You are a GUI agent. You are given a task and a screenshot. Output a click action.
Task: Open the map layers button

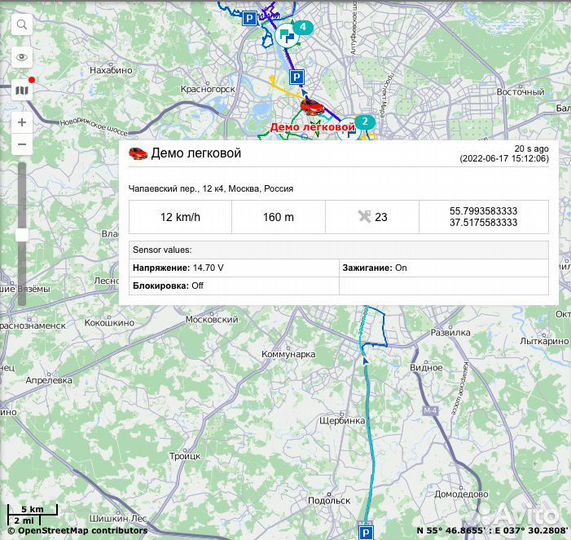coord(22,90)
